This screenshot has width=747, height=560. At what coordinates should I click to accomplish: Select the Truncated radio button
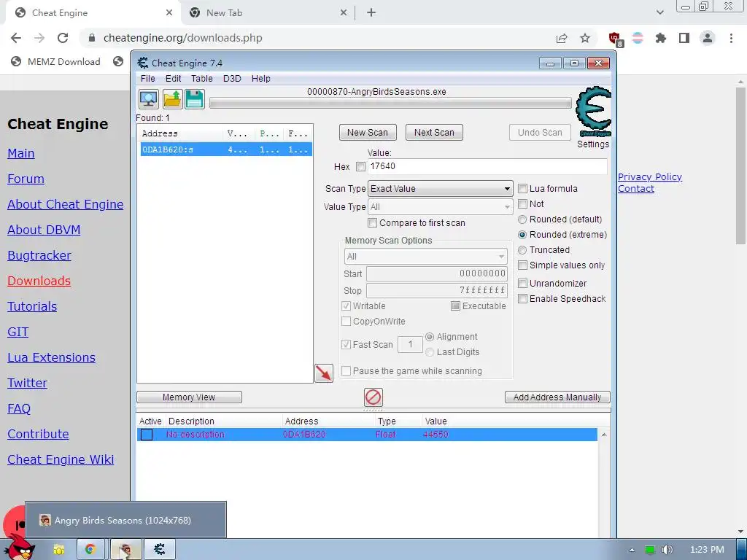coord(522,249)
